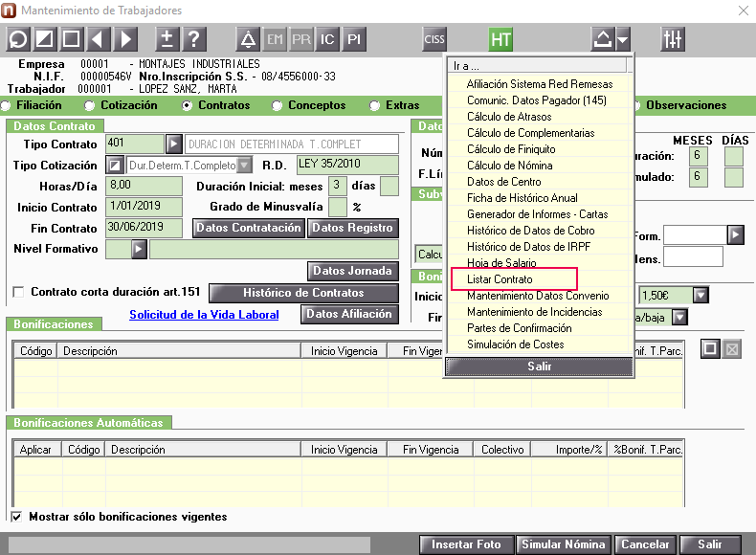Choose 'Partes de Confirmación' menu entry
This screenshot has height=555, width=756.
coord(520,328)
